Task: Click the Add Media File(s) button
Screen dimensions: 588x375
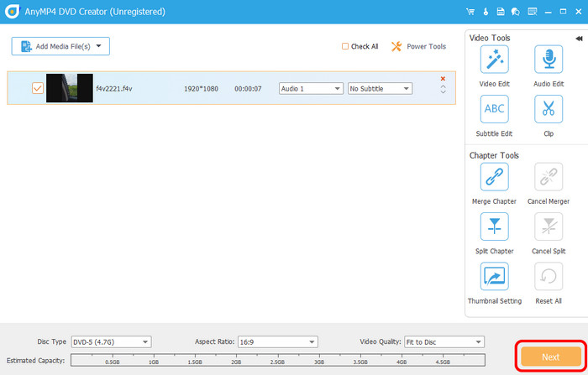Action: 60,46
